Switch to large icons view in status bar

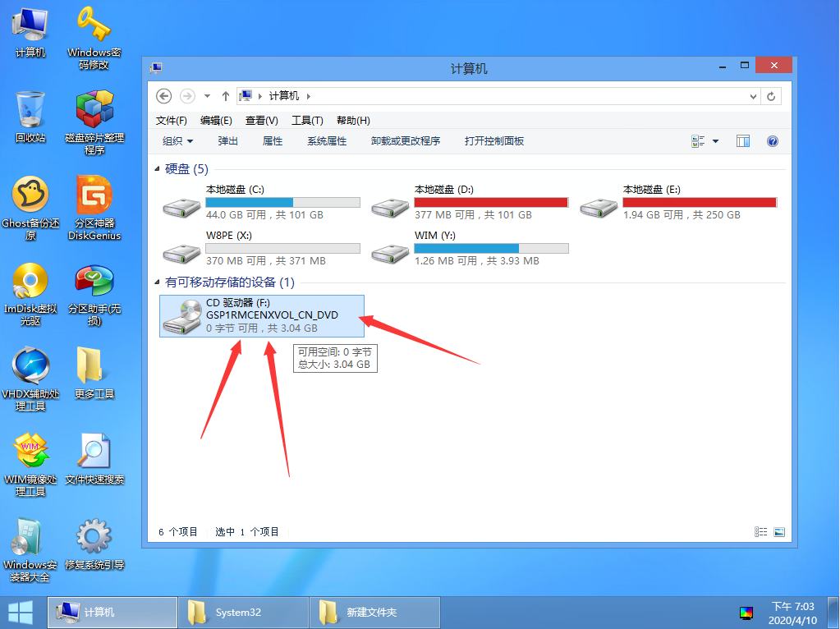(779, 532)
